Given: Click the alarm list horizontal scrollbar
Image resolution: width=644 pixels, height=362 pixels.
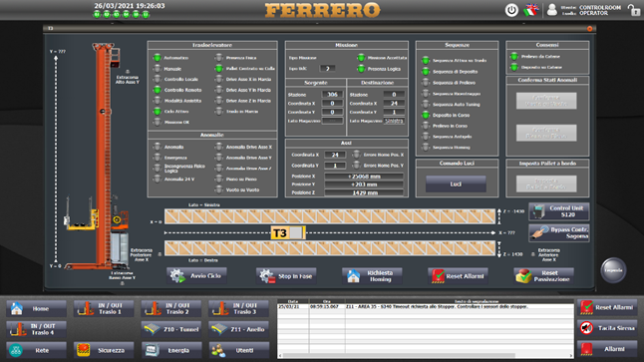Looking at the screenshot, I should 425,355.
